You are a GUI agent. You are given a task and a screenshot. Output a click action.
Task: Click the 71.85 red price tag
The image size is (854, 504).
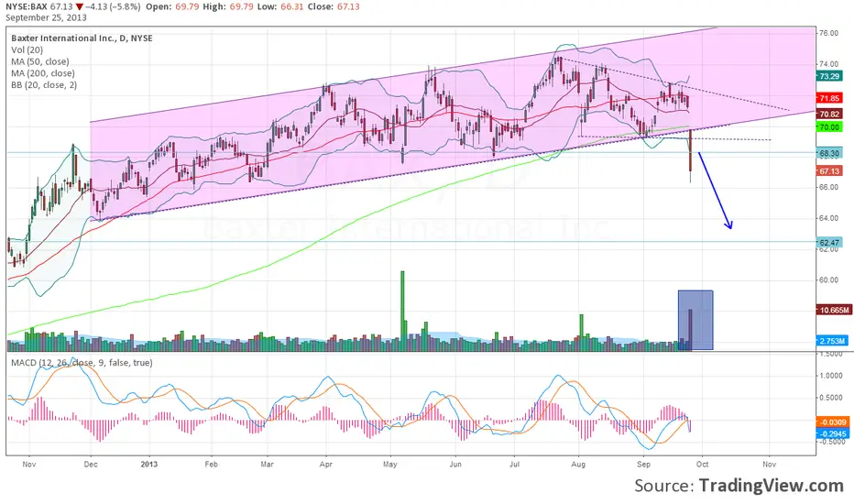tap(829, 98)
